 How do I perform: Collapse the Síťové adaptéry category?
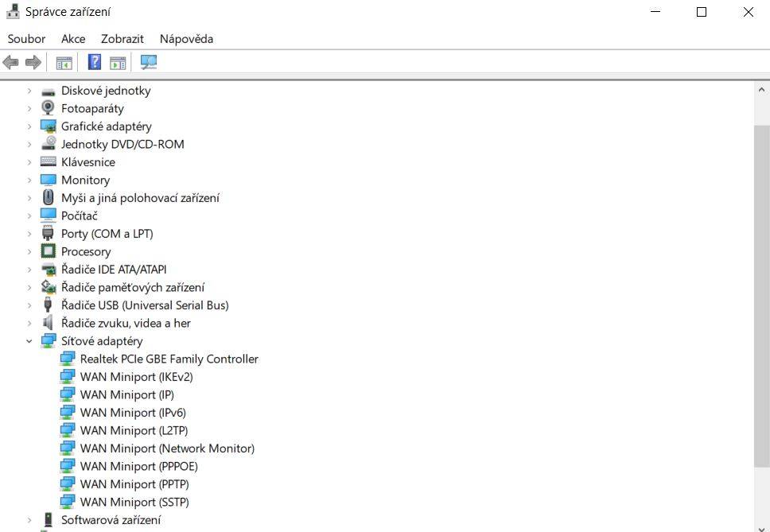tap(29, 341)
